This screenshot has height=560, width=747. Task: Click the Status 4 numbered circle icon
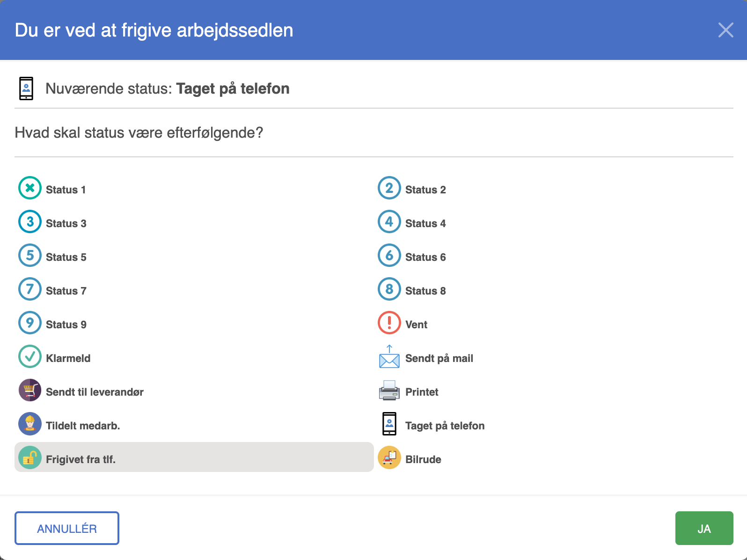click(389, 222)
